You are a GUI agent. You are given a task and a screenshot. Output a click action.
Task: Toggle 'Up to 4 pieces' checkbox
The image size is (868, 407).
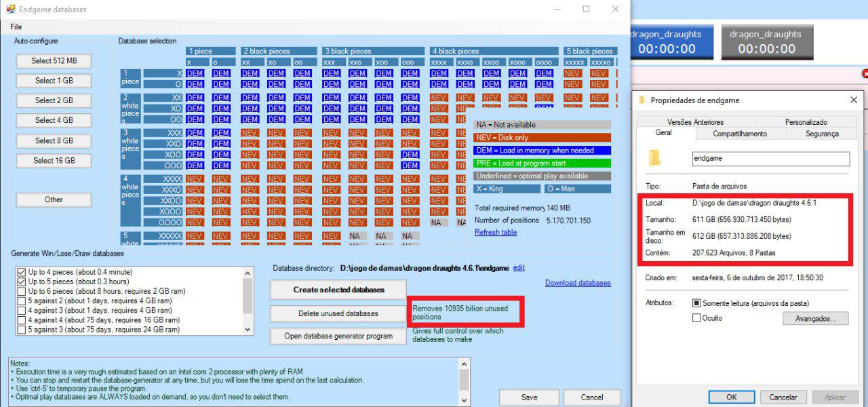[x=22, y=272]
